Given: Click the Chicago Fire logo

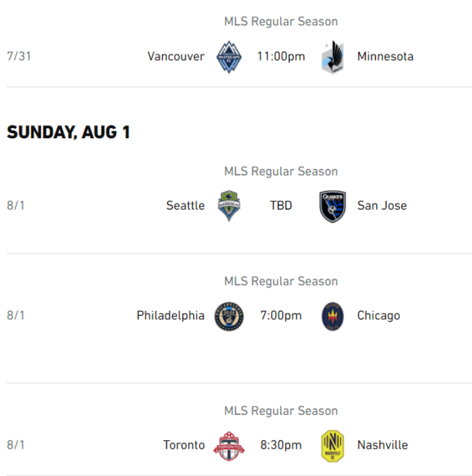Looking at the screenshot, I should (x=333, y=316).
